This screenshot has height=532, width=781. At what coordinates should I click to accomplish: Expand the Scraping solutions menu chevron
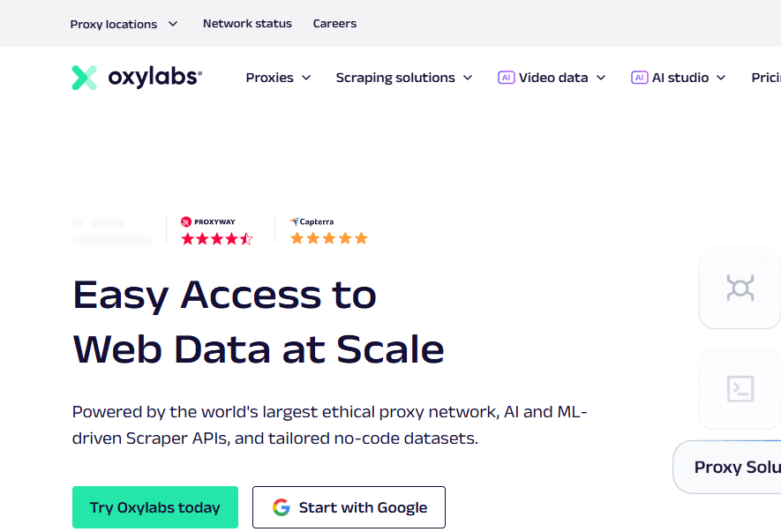468,78
